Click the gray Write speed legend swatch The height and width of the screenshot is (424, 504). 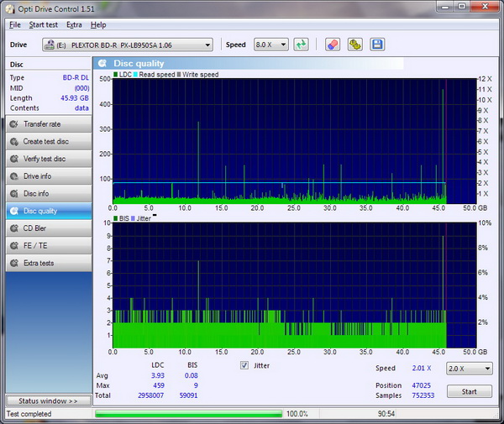coord(179,75)
